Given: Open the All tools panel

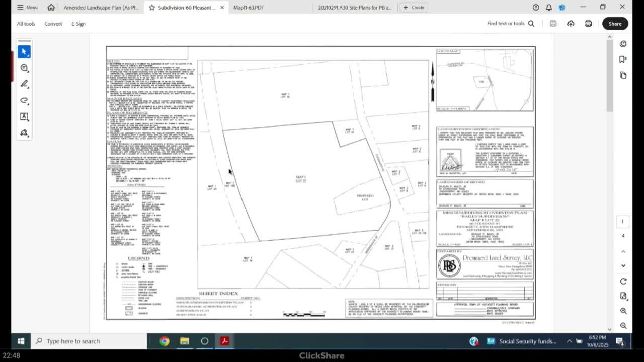Looking at the screenshot, I should point(26,24).
